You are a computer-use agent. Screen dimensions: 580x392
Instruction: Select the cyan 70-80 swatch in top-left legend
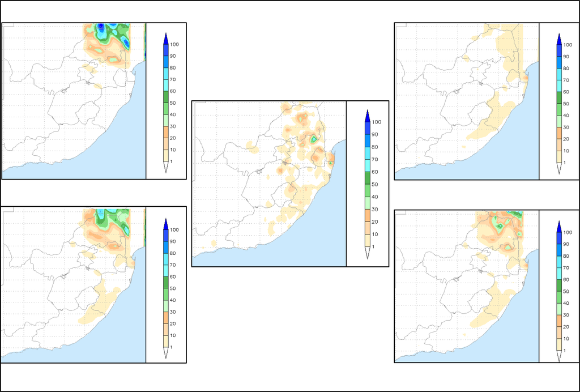[x=166, y=74]
